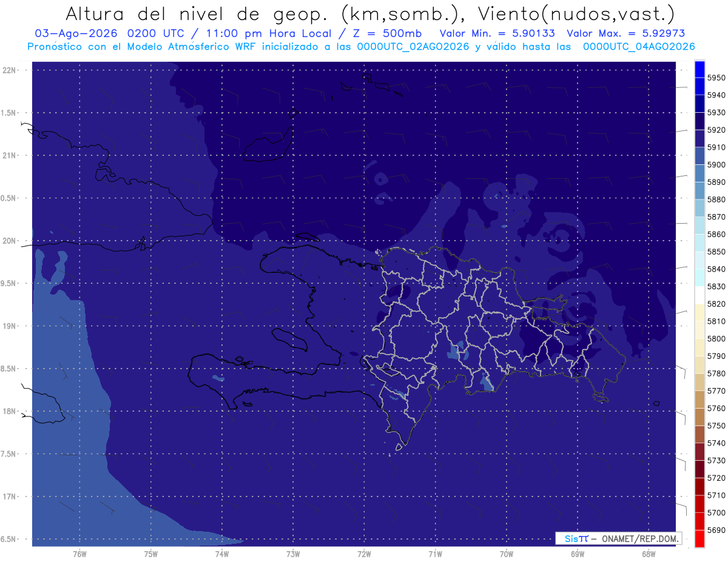Select the '5710' colorbar label

(716, 495)
